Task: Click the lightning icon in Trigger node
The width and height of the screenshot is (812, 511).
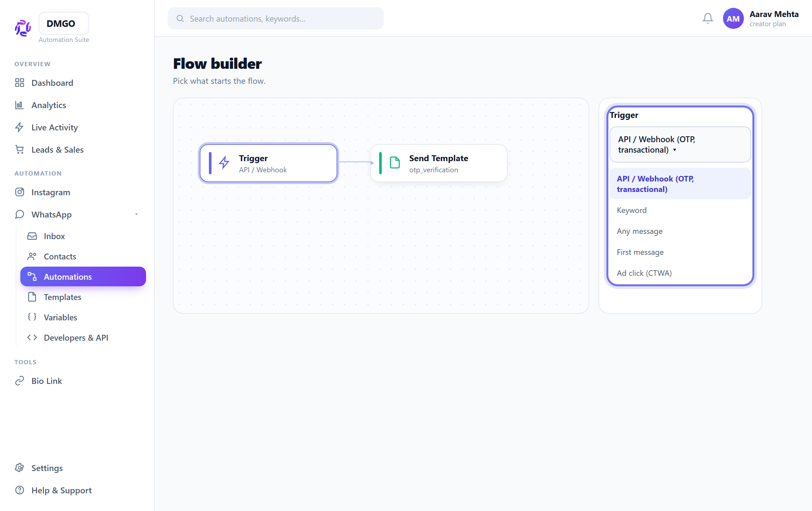Action: point(224,163)
